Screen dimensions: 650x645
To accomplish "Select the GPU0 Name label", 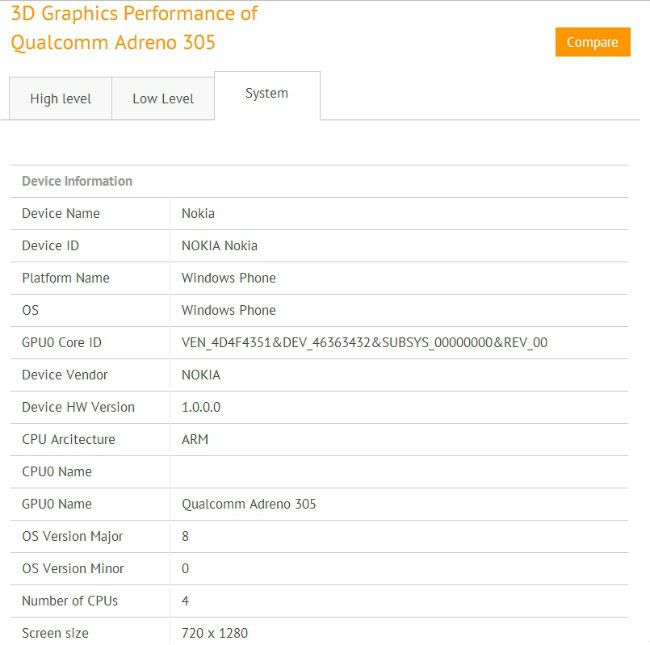I will coord(57,504).
